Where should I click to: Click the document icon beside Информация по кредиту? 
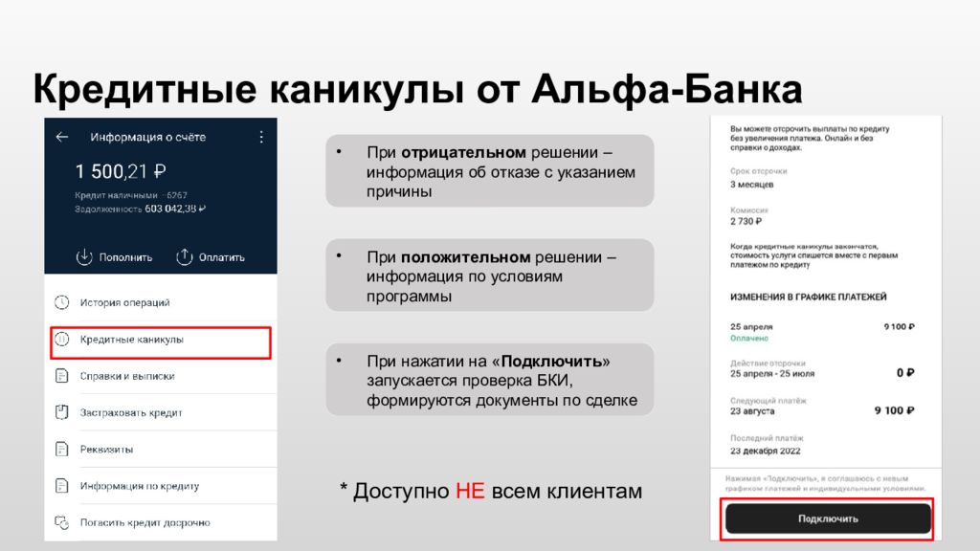(62, 485)
